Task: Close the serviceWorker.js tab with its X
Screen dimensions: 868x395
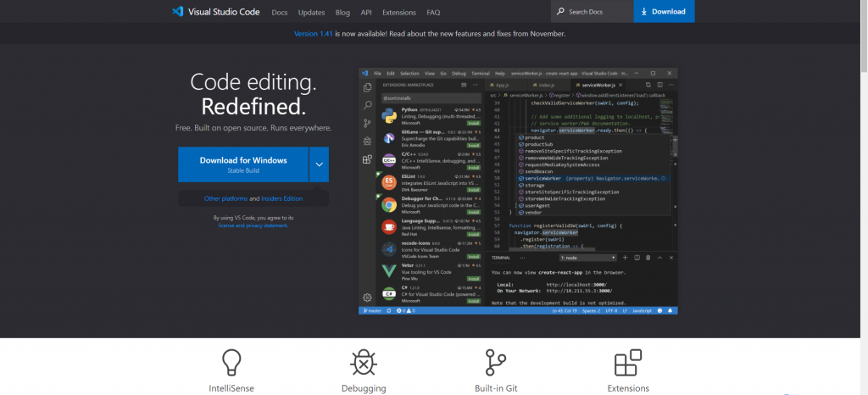Action: pyautogui.click(x=620, y=86)
